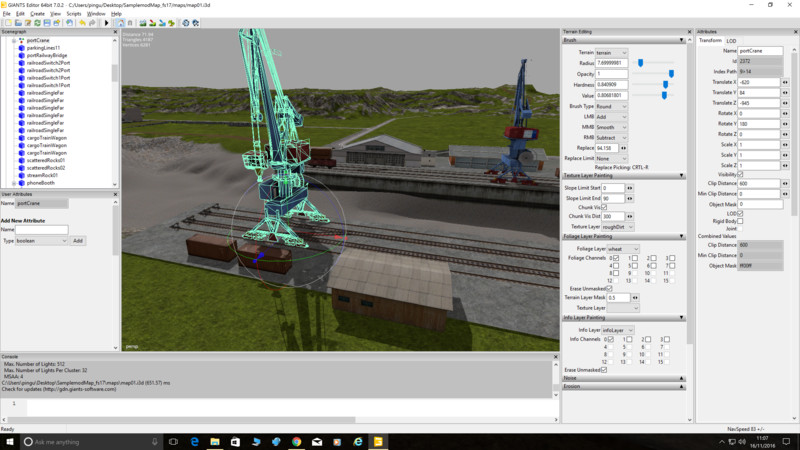Viewport: 800px width, 450px height.
Task: Click the green Reload scene icon
Action: coord(37,23)
